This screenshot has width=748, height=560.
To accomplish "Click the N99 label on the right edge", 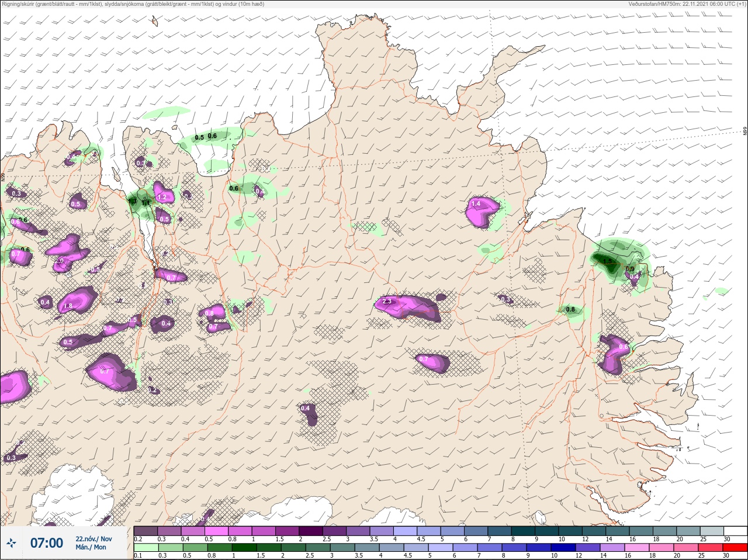I will point(745,132).
